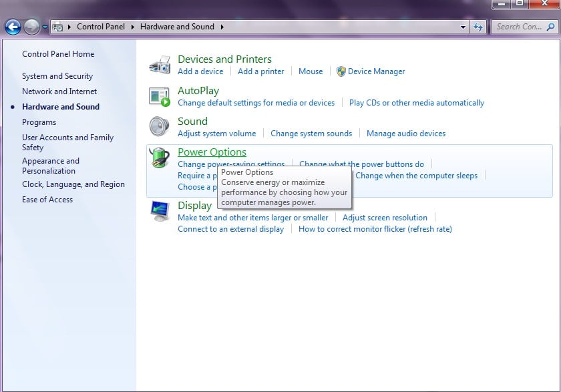Go to System and Security category
This screenshot has width=561, height=392.
[x=57, y=76]
